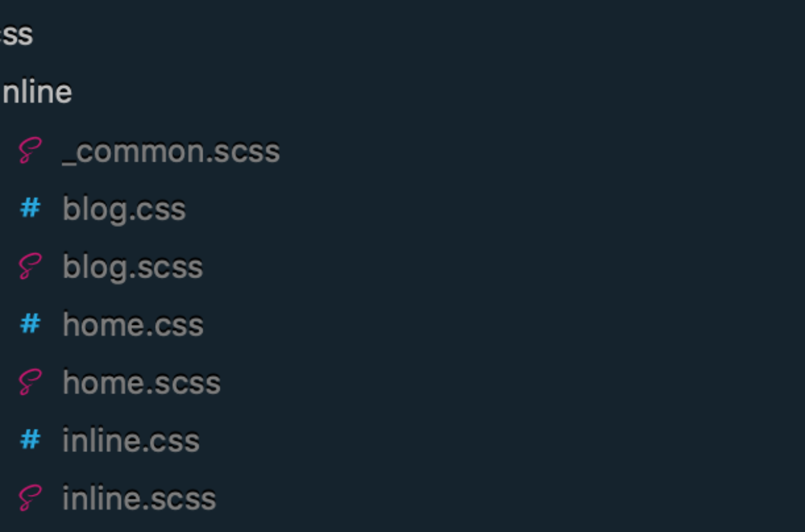Select the Sass icon of blog.scss

point(29,267)
